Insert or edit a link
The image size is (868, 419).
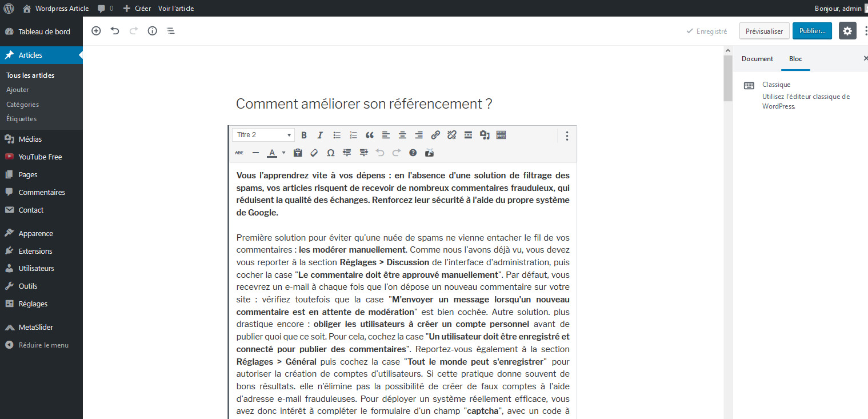[x=435, y=135]
